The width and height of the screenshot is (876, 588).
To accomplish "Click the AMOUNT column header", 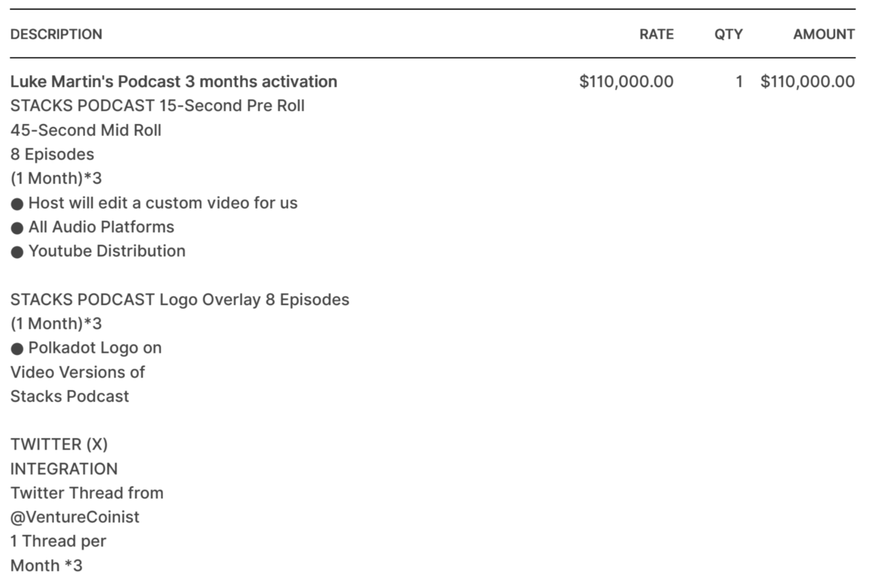I will pos(823,34).
